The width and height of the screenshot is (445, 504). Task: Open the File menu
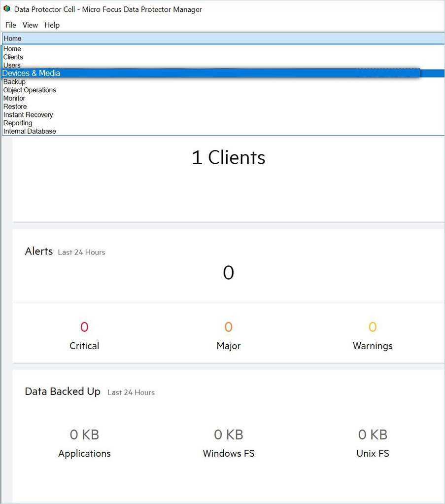[11, 25]
